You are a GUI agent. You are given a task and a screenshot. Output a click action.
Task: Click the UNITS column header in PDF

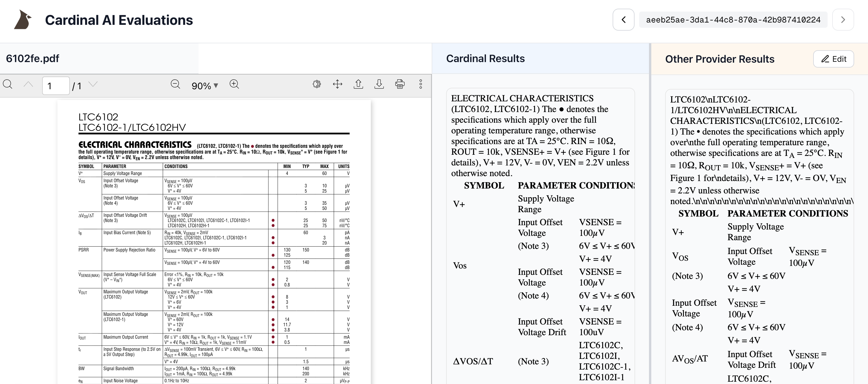[344, 166]
